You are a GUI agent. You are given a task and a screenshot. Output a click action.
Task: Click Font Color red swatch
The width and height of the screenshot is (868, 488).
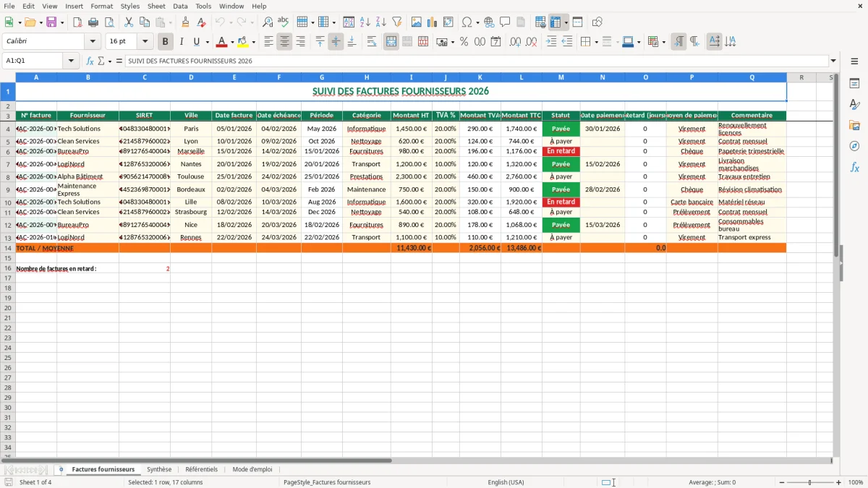222,42
